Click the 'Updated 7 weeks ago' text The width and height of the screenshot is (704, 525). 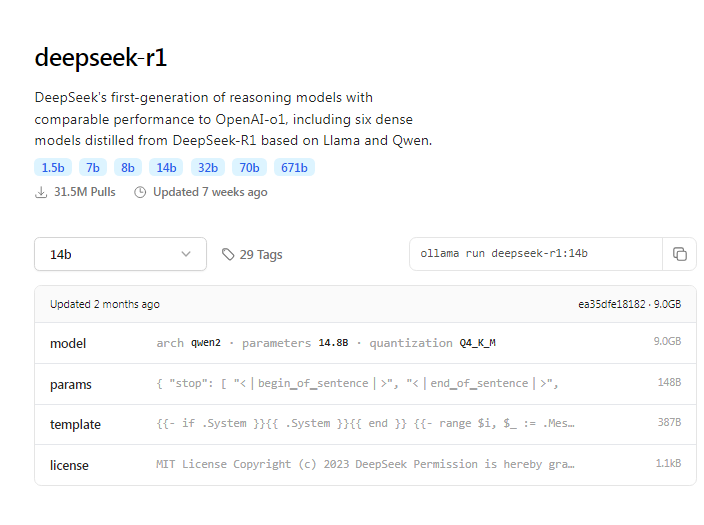(x=210, y=192)
